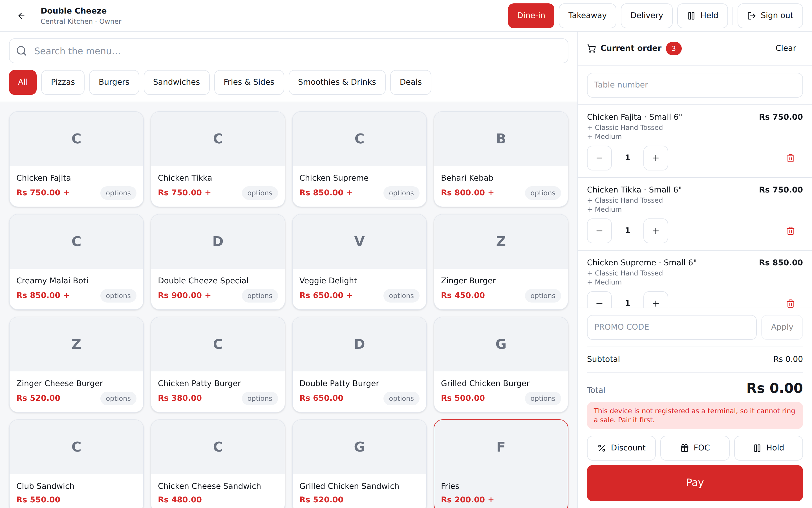Open options for Zinger Burger

tap(542, 296)
